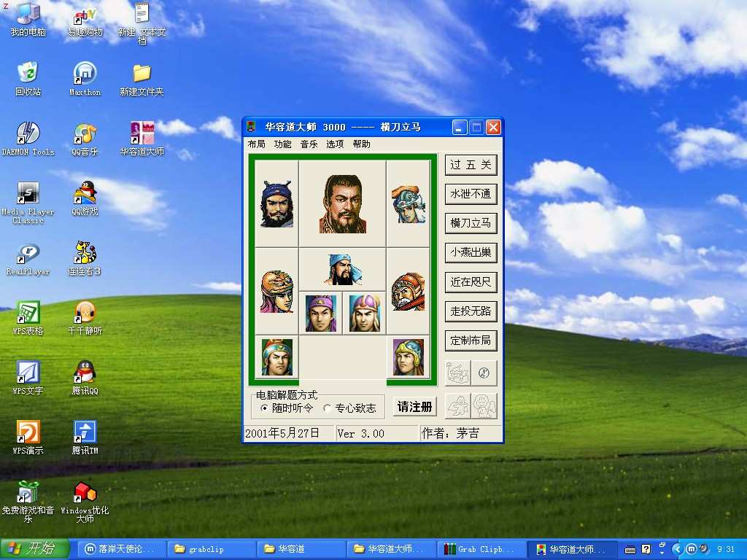Click the left orange-turban general block
This screenshot has width=747, height=560.
[276, 291]
